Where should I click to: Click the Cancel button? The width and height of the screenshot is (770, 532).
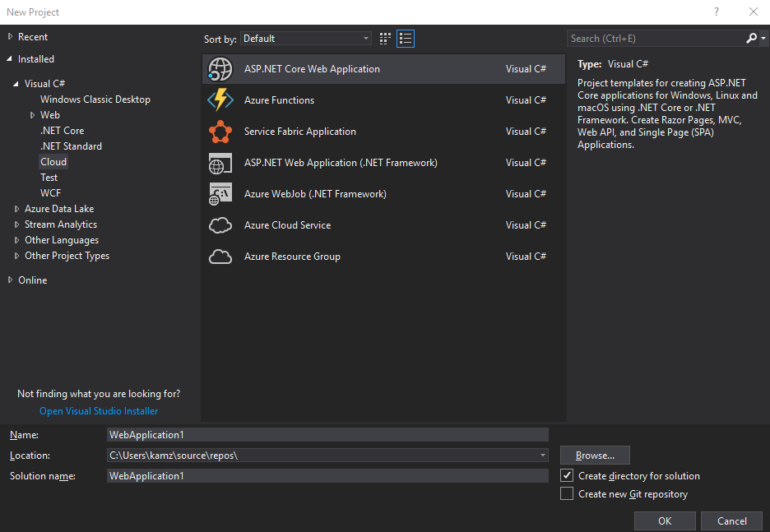pos(731,521)
